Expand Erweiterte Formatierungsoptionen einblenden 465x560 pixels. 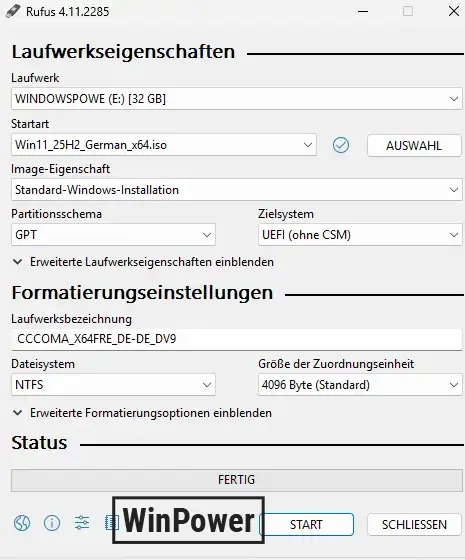pyautogui.click(x=142, y=413)
